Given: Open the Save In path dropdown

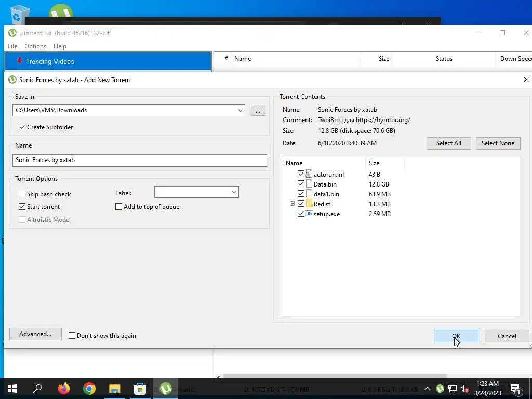Looking at the screenshot, I should click(x=240, y=110).
